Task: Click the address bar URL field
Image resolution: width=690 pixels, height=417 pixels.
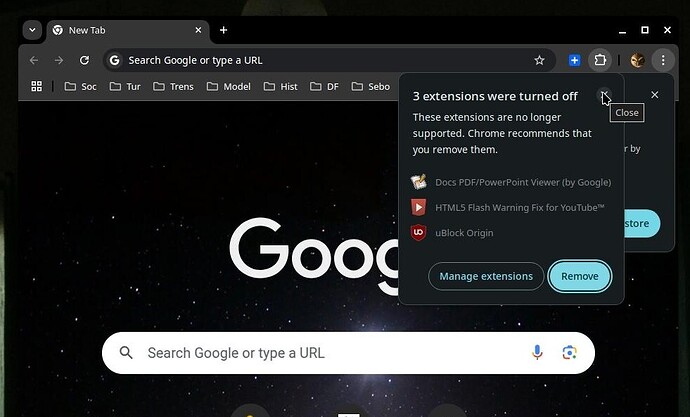Action: pos(329,60)
